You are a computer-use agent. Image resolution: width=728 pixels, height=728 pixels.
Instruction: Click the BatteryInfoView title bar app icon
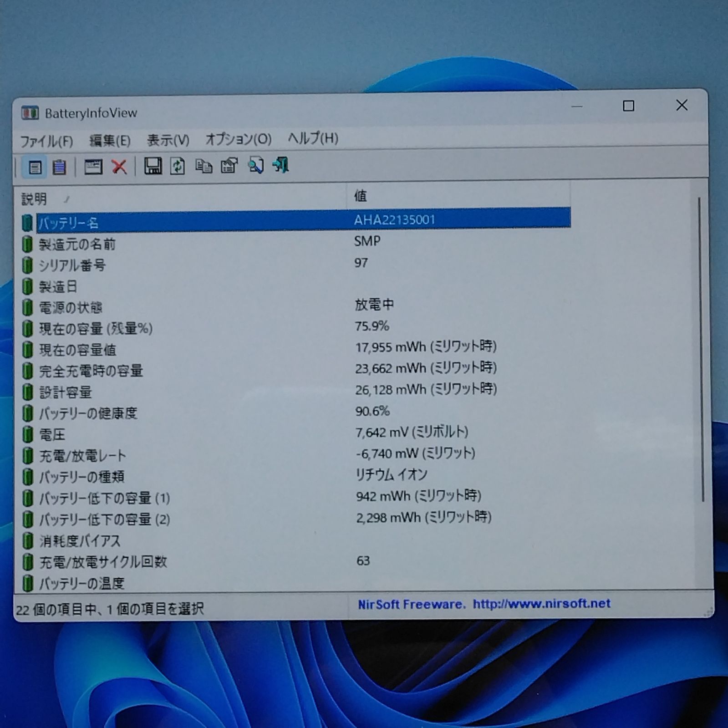tap(30, 113)
